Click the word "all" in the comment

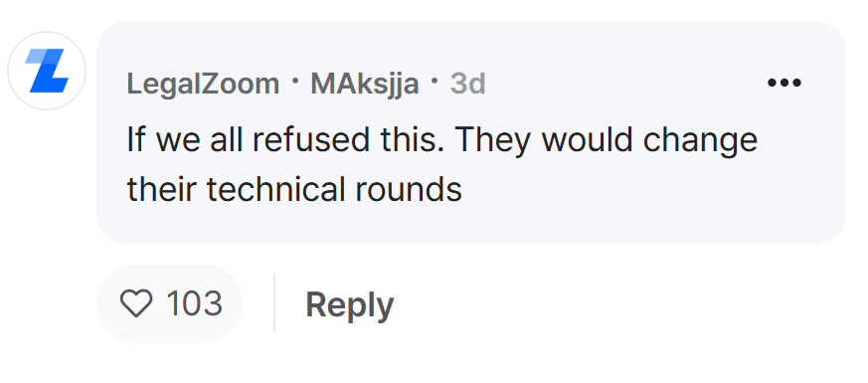click(227, 139)
